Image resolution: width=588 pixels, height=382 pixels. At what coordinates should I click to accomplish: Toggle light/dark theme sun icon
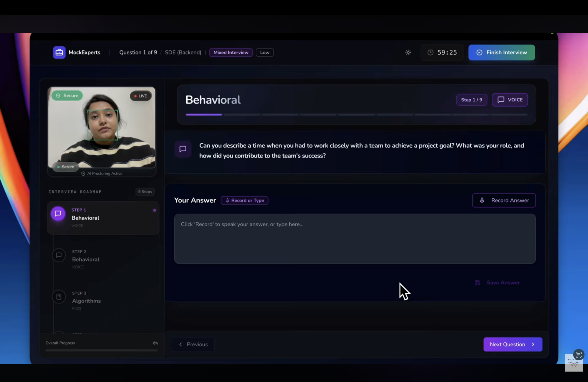408,52
